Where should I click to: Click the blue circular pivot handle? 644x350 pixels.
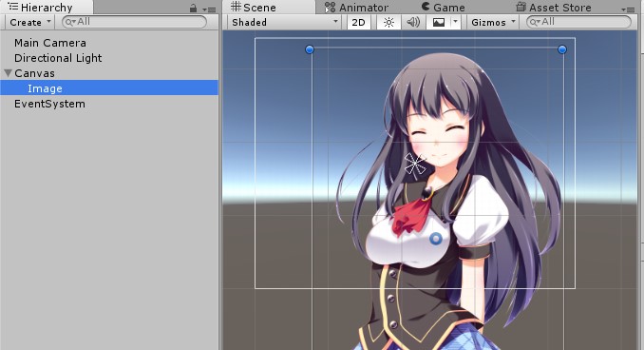[x=436, y=239]
